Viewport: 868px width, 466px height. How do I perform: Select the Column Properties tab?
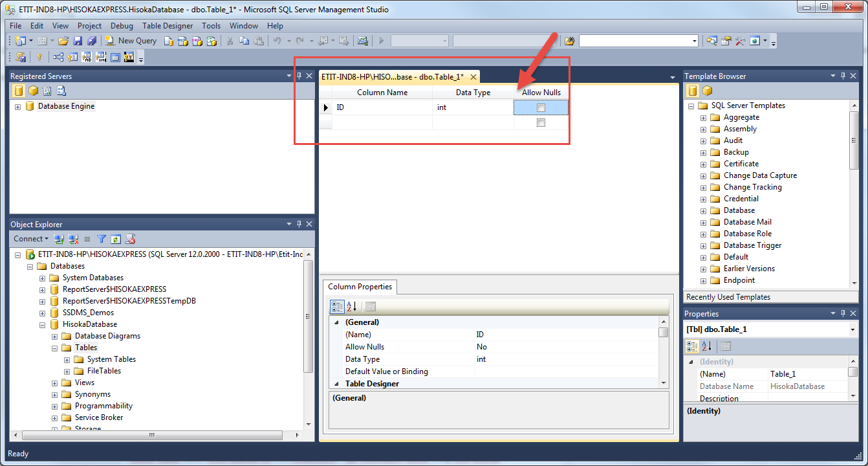tap(360, 287)
